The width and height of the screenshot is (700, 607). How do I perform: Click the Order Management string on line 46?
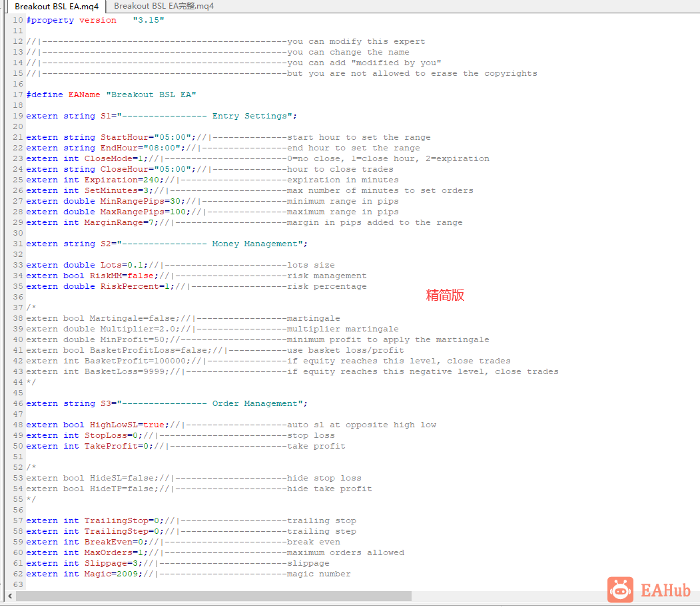212,403
